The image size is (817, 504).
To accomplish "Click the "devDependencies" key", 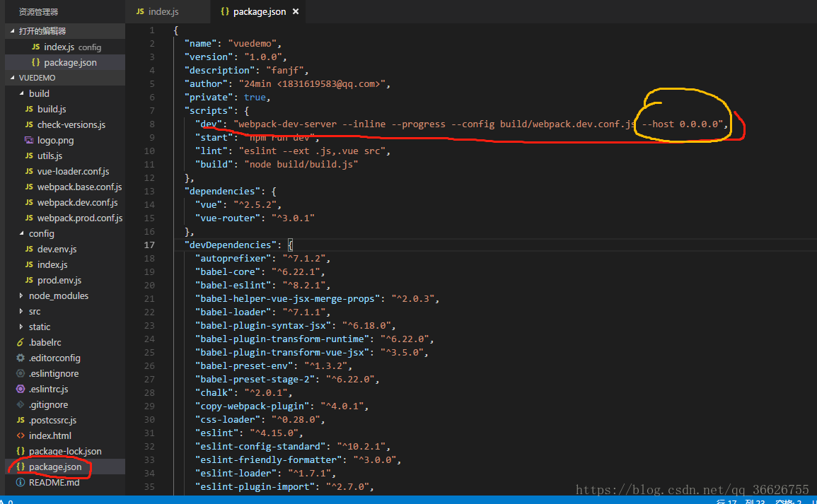I will (231, 245).
